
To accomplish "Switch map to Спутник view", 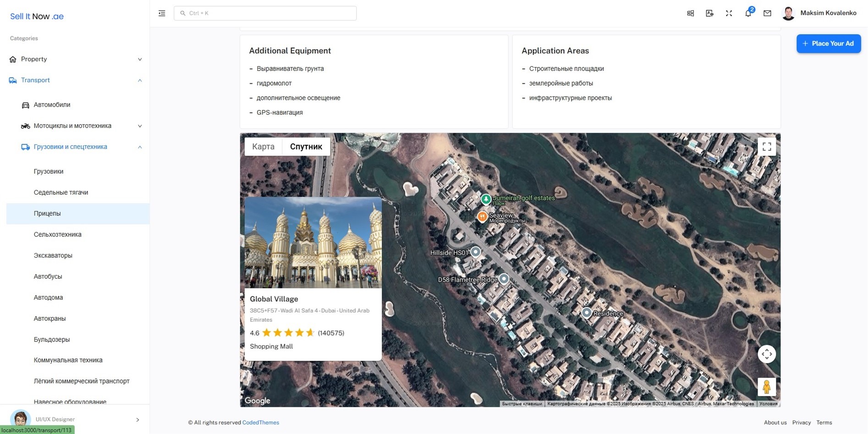I will tap(306, 147).
